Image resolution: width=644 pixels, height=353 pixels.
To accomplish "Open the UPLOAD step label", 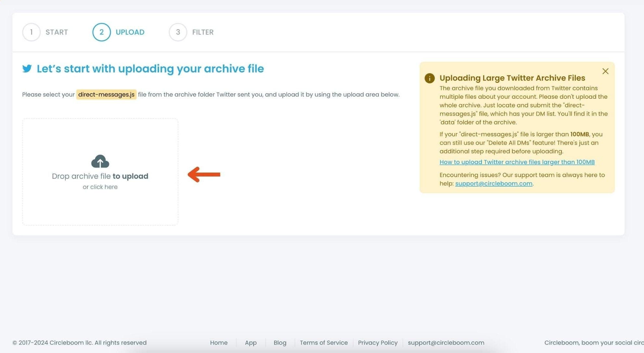I will pyautogui.click(x=130, y=32).
